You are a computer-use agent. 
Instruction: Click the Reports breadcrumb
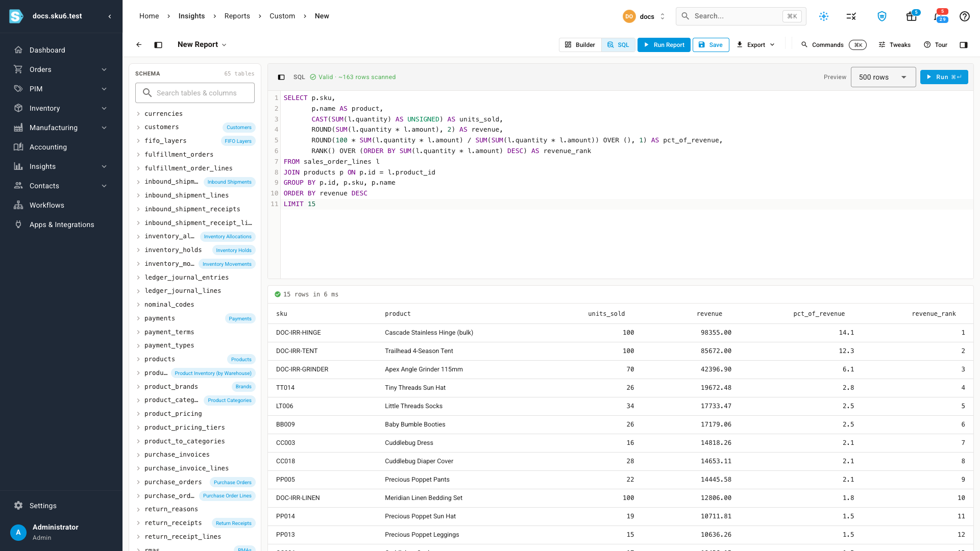click(x=237, y=16)
